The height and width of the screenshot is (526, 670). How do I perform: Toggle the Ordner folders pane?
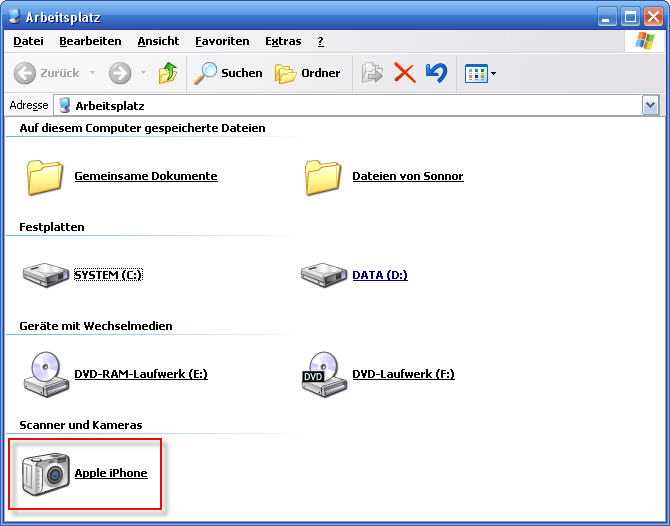[x=308, y=73]
